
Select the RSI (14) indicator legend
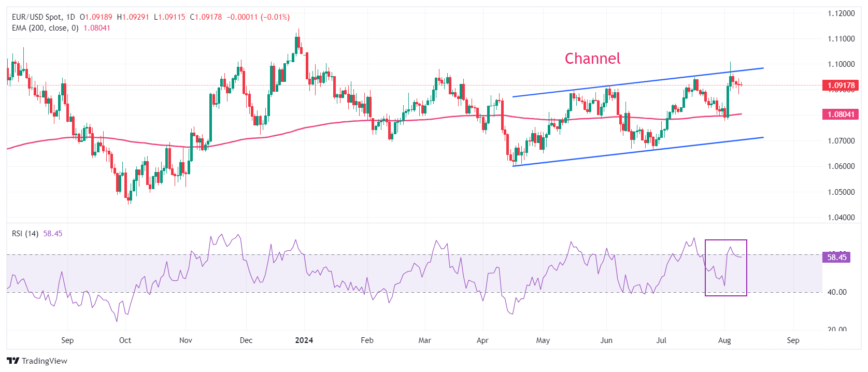[x=25, y=234]
